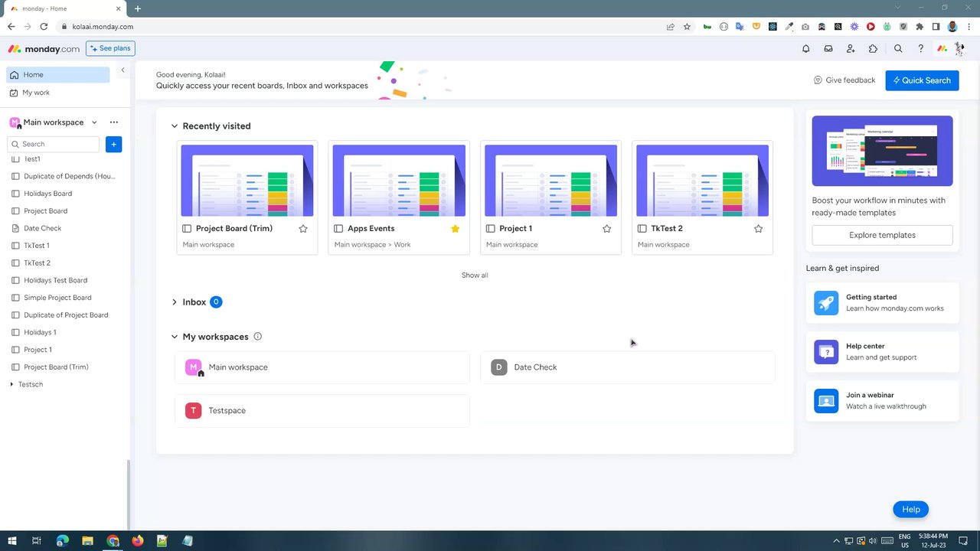Screen dimensions: 980x551
Task: Click the monday.com logo
Action: [x=44, y=48]
